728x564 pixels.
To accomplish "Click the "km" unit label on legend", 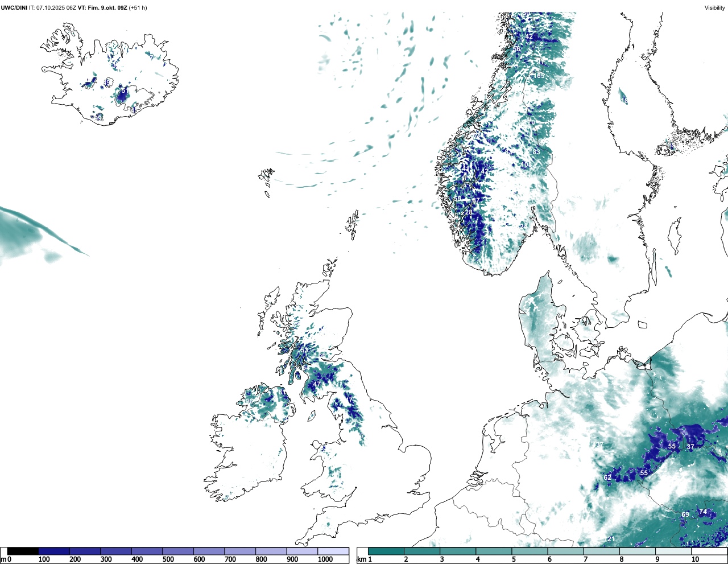I will click(361, 559).
